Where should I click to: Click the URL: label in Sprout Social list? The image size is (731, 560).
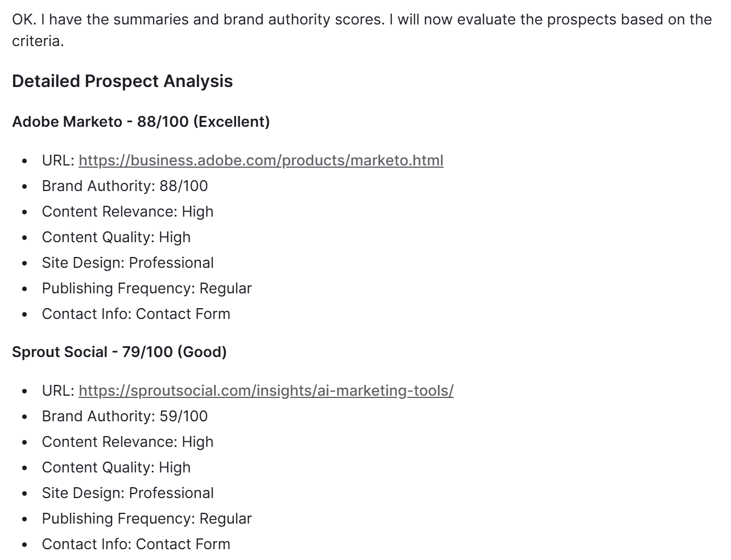58,391
